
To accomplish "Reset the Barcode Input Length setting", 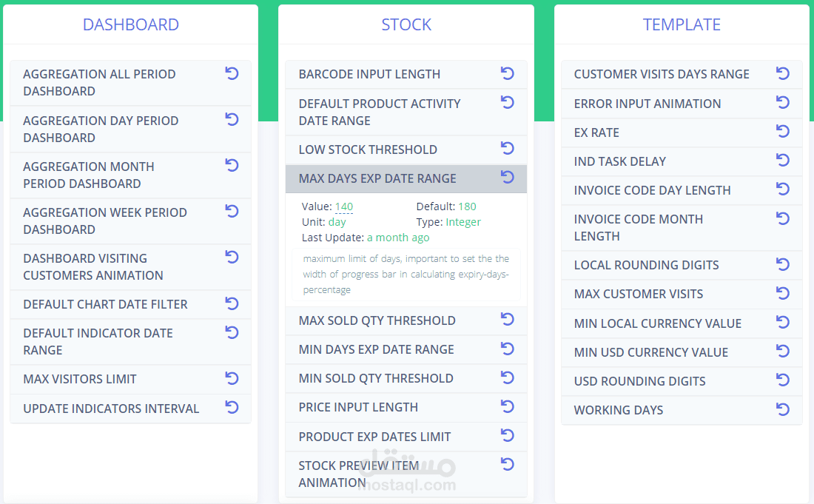I will (x=507, y=73).
